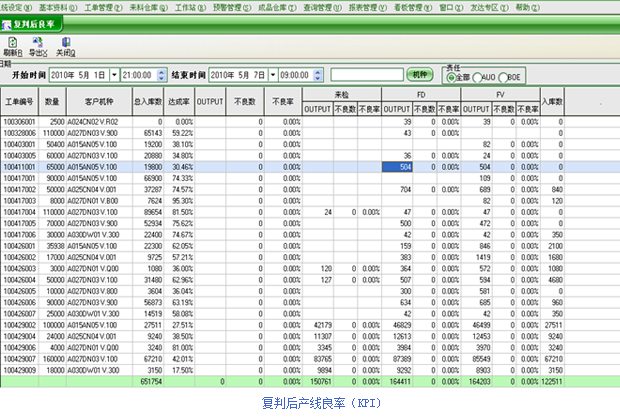Select the 全部 responsibility radio button
This screenshot has width=620, height=417.
451,76
